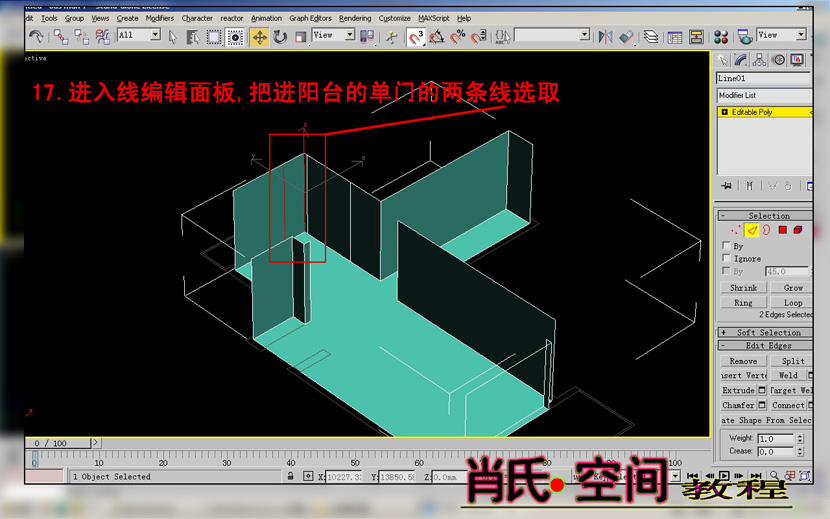830x519 pixels.
Task: Open the Modifier List dropdown
Action: 764,95
